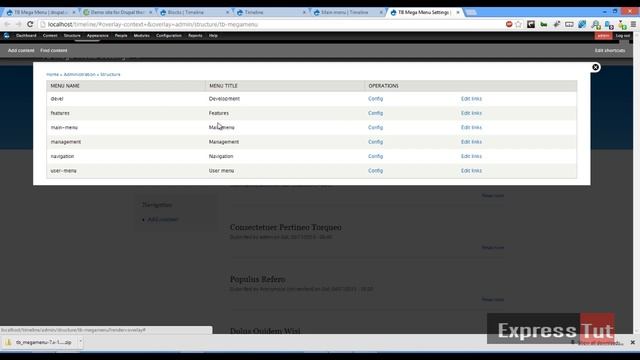Click Config for the navigation menu
This screenshot has height=360, width=640.
[376, 156]
